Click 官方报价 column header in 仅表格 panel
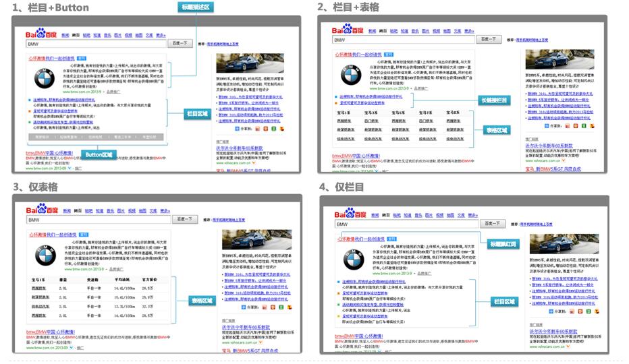 (149, 280)
